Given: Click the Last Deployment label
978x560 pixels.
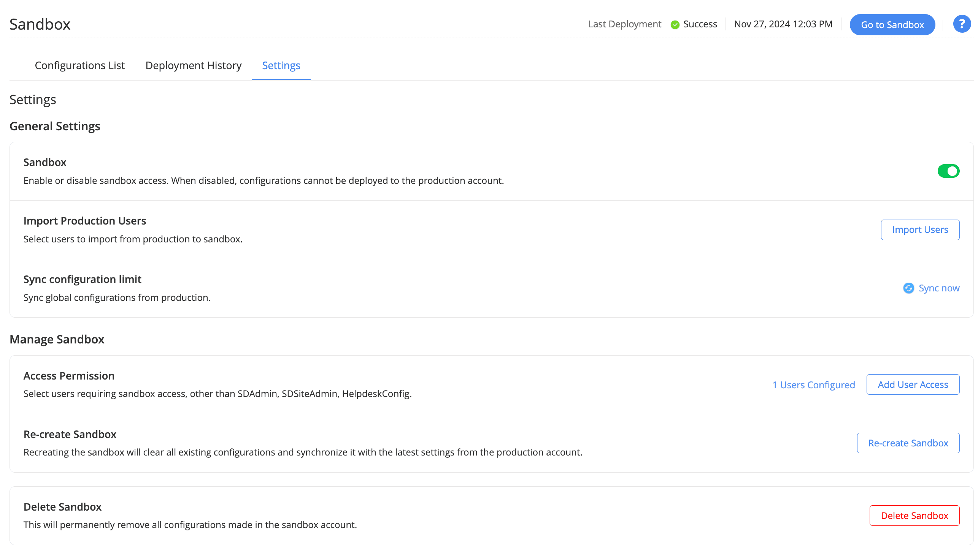Looking at the screenshot, I should point(624,24).
